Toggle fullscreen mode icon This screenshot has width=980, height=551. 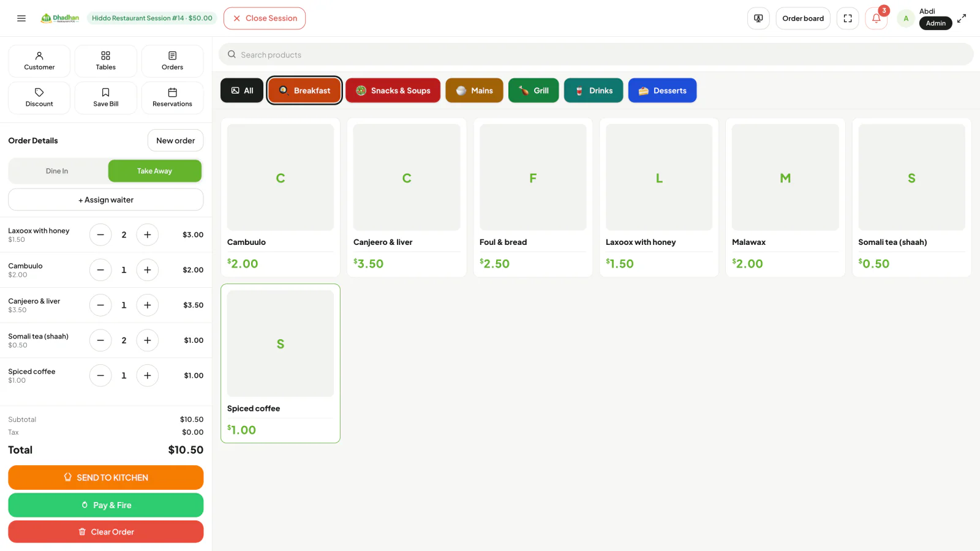848,18
